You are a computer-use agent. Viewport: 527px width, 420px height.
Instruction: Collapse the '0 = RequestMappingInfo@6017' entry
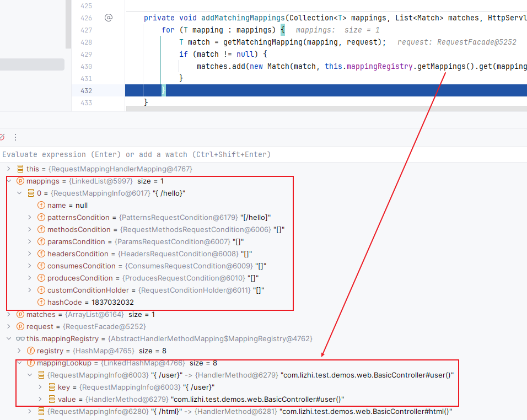click(x=19, y=193)
